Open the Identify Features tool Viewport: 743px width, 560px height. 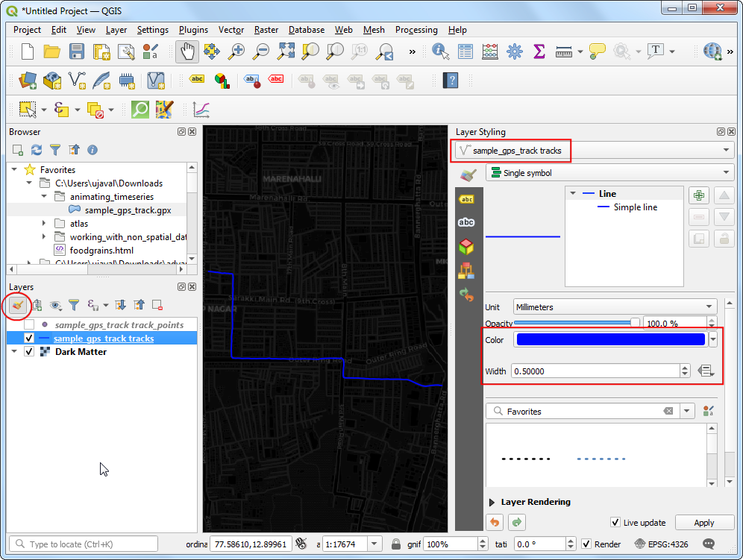point(440,51)
